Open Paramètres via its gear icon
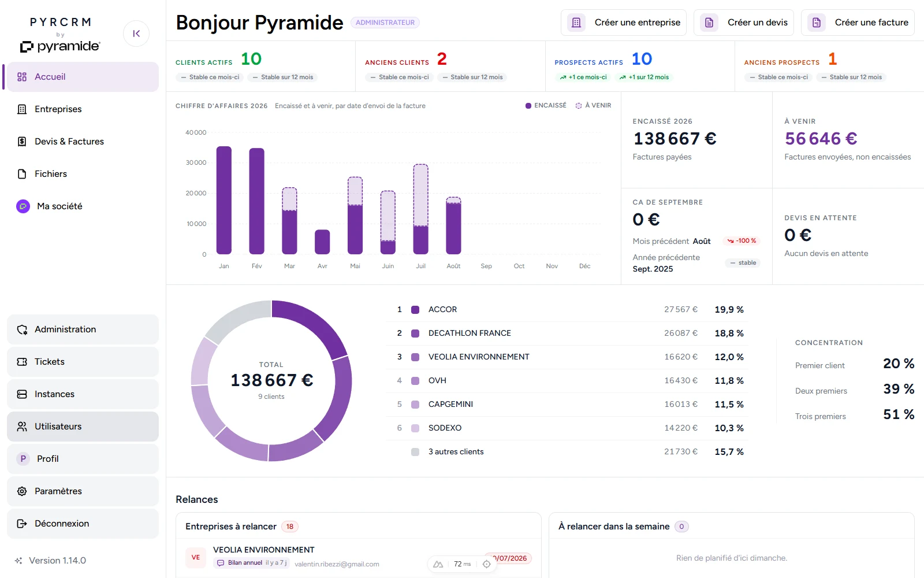 point(22,491)
